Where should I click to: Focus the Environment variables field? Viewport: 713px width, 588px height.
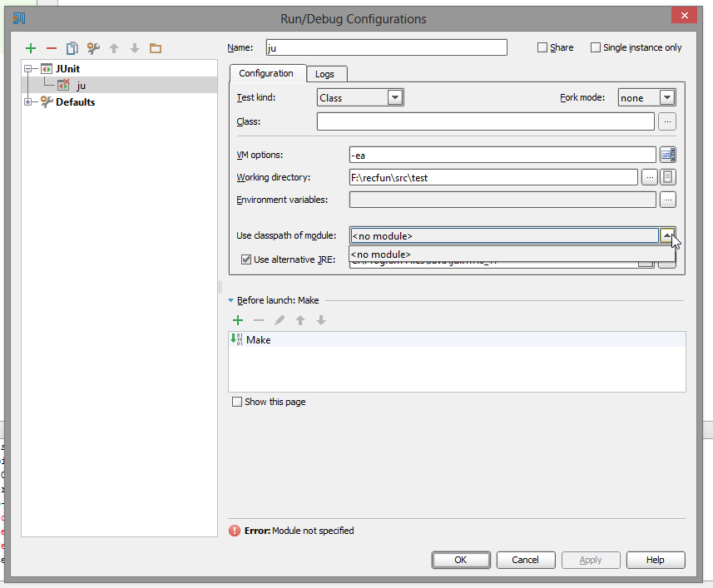[503, 200]
